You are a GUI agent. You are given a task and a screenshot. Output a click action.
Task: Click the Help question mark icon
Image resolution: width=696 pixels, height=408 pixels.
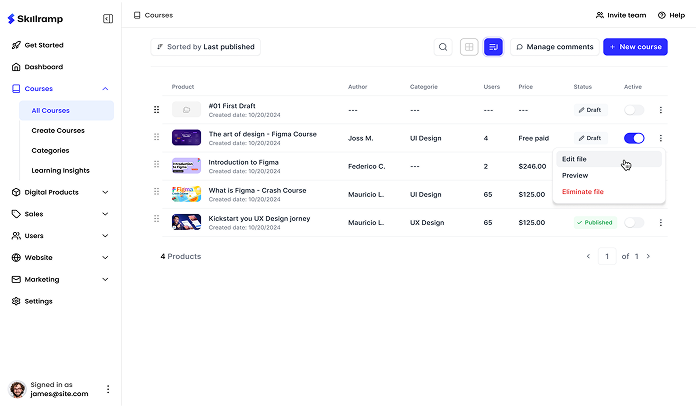662,15
